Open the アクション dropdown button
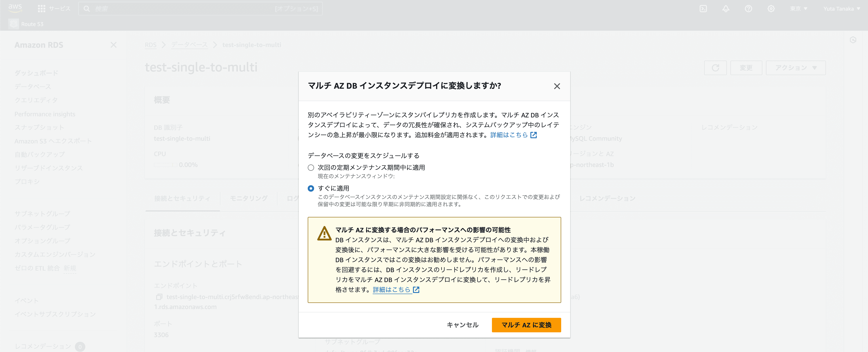 click(x=796, y=68)
